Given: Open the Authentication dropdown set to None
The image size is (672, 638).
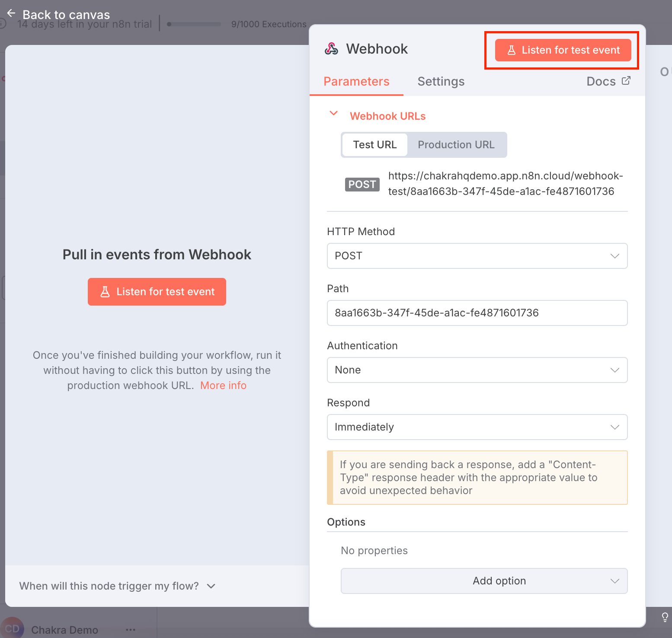Looking at the screenshot, I should click(x=477, y=370).
